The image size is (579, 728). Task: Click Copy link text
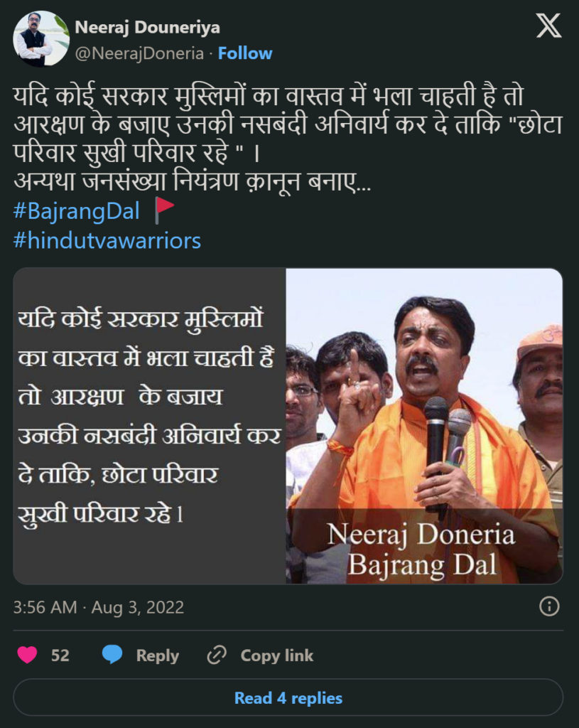[277, 655]
